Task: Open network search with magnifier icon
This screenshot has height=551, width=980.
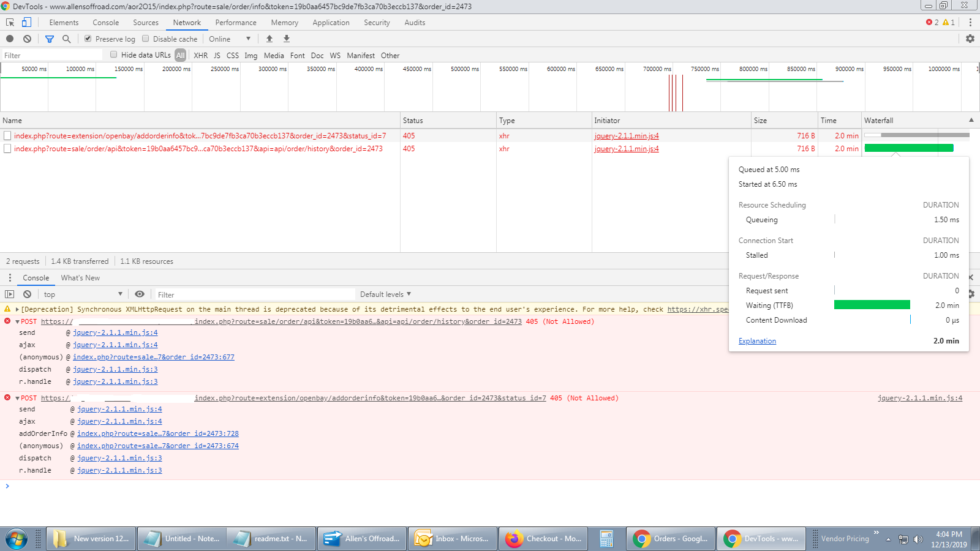Action: (66, 39)
